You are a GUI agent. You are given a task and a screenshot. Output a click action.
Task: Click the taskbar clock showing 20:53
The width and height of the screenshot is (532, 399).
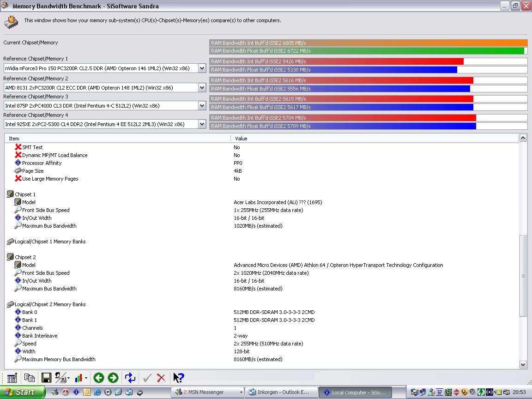coord(519,392)
